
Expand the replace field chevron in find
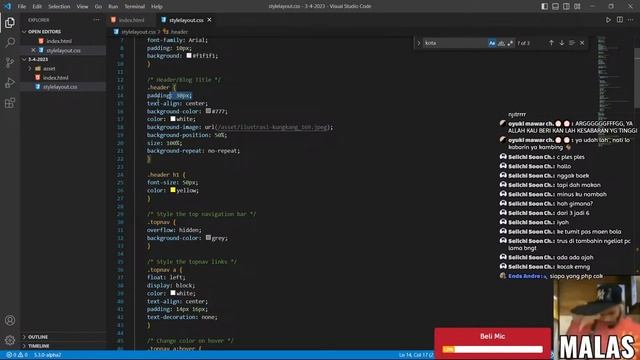click(418, 43)
